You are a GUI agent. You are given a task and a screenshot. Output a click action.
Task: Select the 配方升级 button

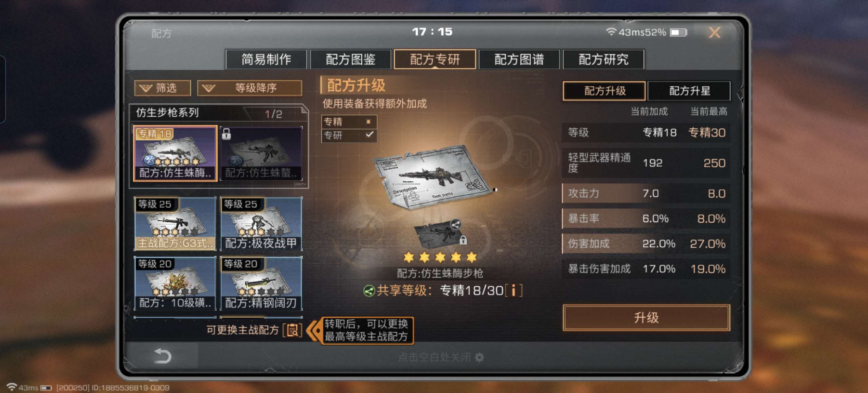604,91
